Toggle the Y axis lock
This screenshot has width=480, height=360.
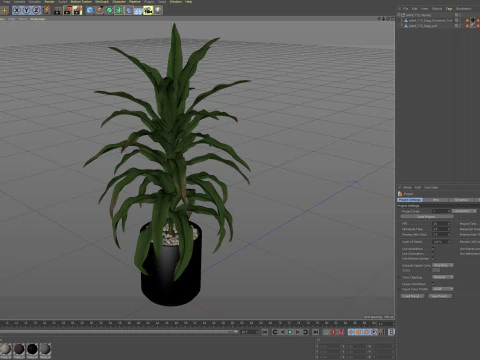[26, 10]
